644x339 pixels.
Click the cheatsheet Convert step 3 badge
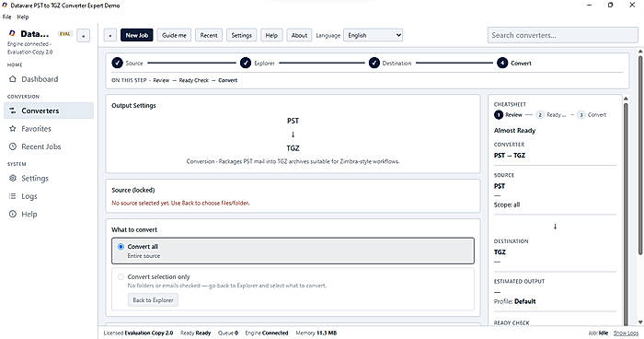[581, 115]
